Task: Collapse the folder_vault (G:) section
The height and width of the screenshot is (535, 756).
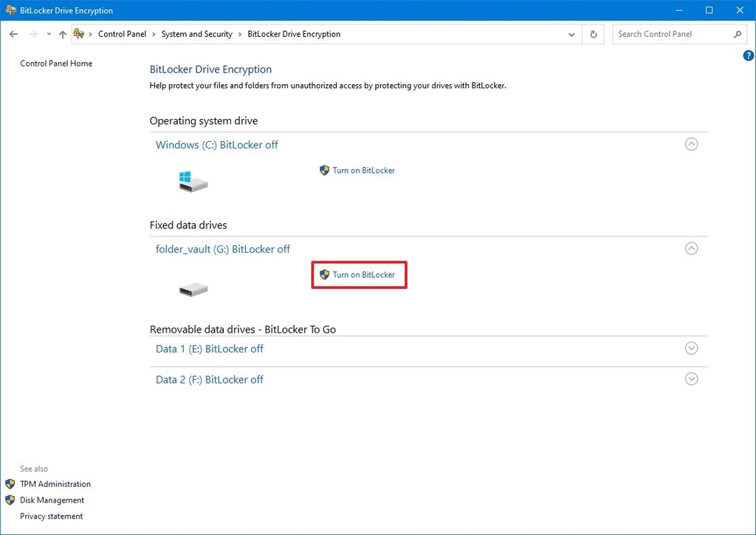Action: [x=692, y=248]
